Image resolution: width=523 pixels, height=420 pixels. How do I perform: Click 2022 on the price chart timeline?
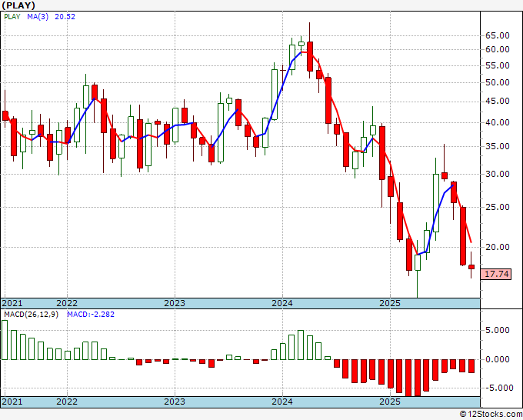point(67,303)
